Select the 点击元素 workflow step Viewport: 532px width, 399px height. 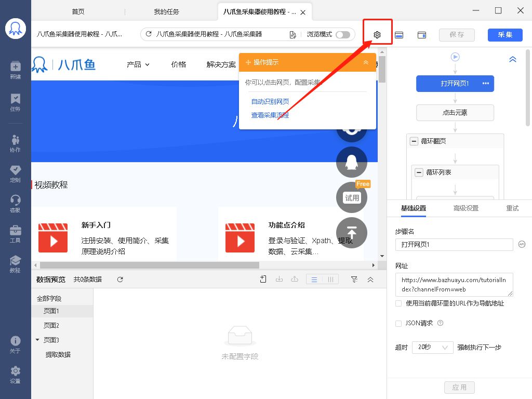click(x=455, y=113)
